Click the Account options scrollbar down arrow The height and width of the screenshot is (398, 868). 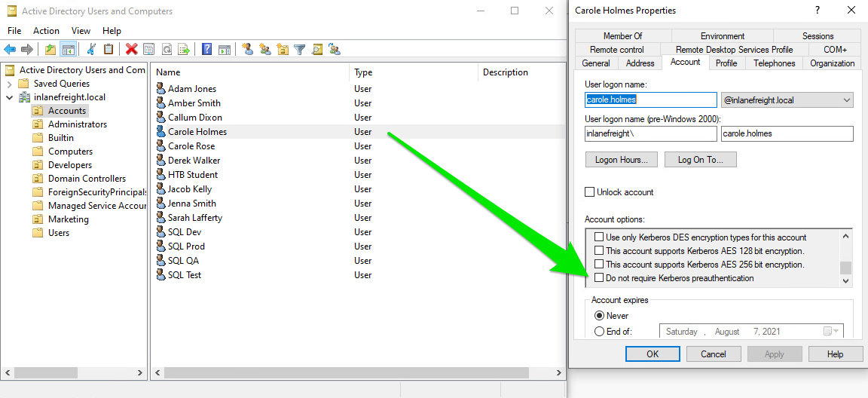pyautogui.click(x=845, y=281)
